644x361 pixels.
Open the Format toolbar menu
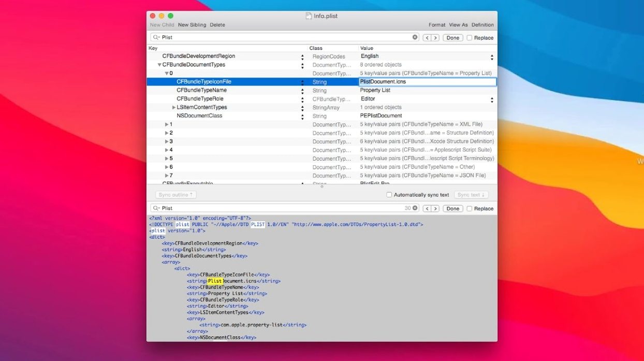click(x=437, y=25)
